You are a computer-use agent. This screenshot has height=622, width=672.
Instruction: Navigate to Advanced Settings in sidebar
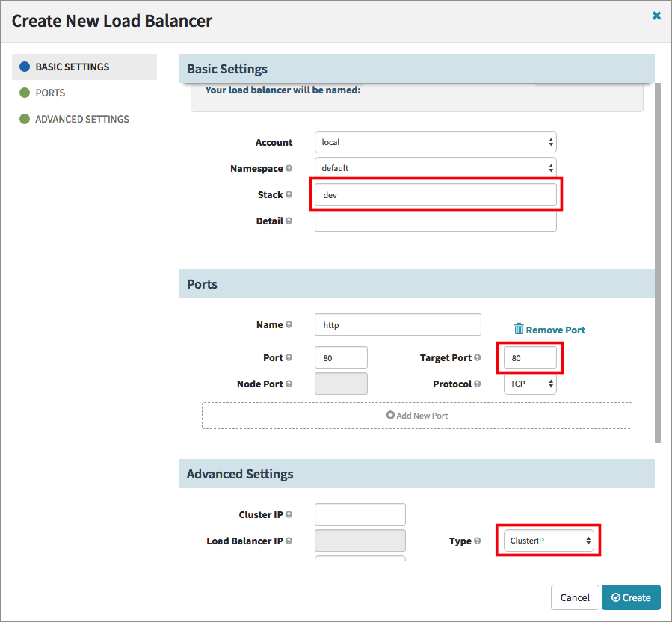point(81,119)
